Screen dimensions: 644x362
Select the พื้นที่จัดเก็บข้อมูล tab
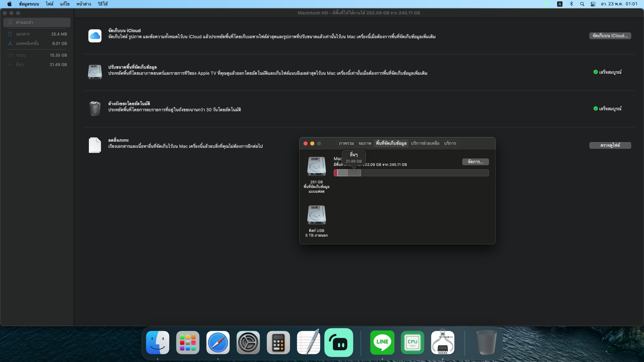391,143
